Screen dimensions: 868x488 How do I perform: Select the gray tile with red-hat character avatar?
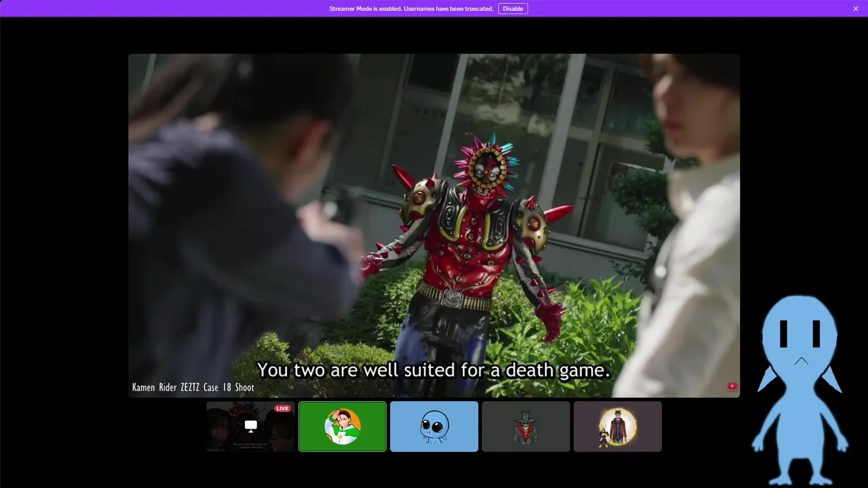[526, 426]
